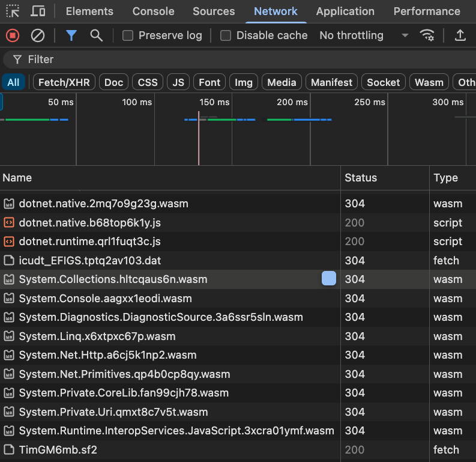Check the Disable cache option

226,35
